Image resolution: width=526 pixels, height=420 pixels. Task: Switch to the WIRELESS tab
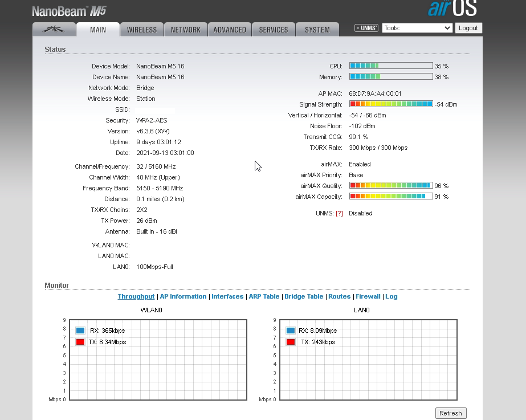point(141,30)
